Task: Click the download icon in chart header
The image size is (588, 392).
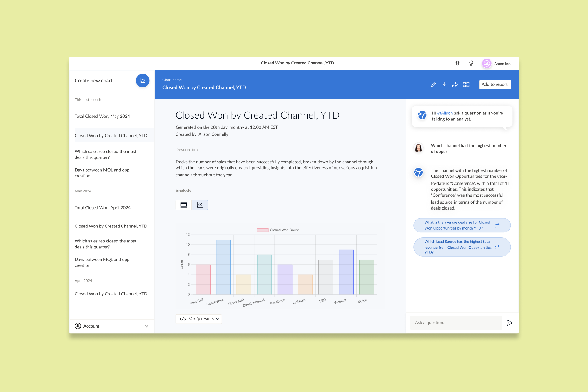Action: (x=444, y=85)
